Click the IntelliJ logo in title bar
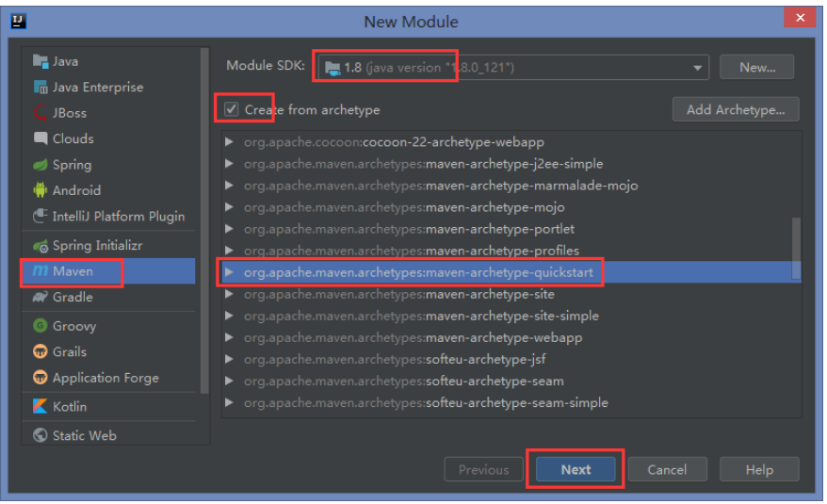This screenshot has height=504, width=827. [x=19, y=21]
